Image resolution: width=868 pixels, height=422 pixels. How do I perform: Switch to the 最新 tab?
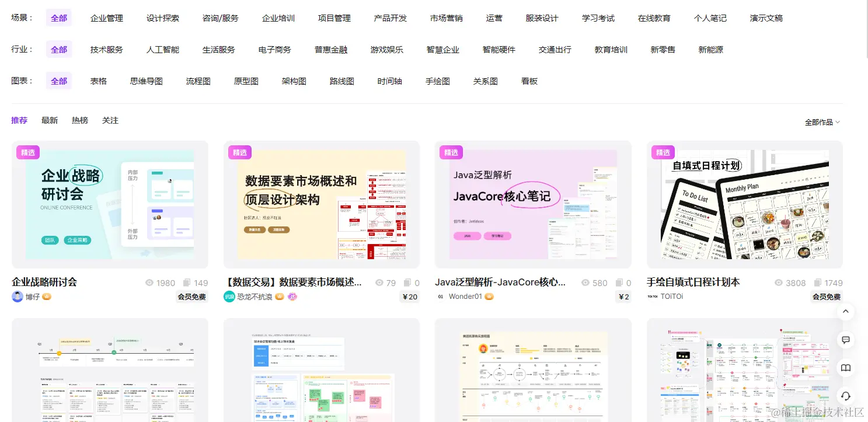[49, 120]
